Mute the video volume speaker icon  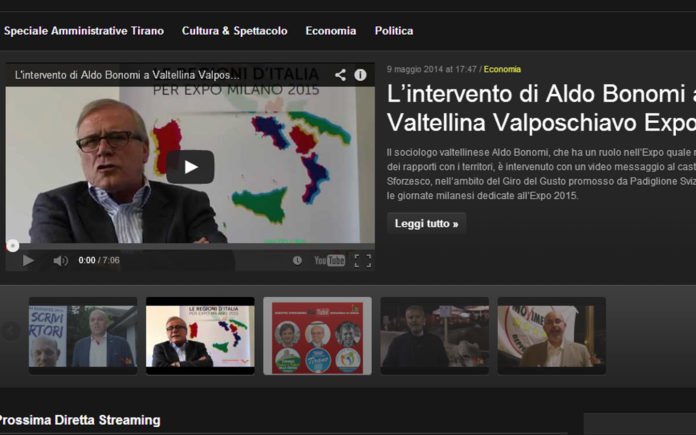[60, 261]
